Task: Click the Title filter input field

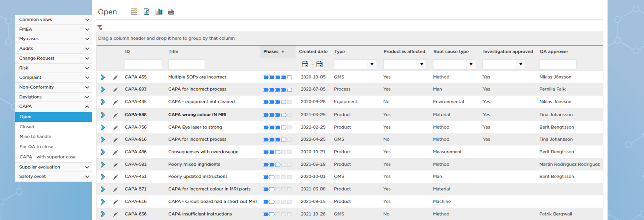Action: click(186, 64)
